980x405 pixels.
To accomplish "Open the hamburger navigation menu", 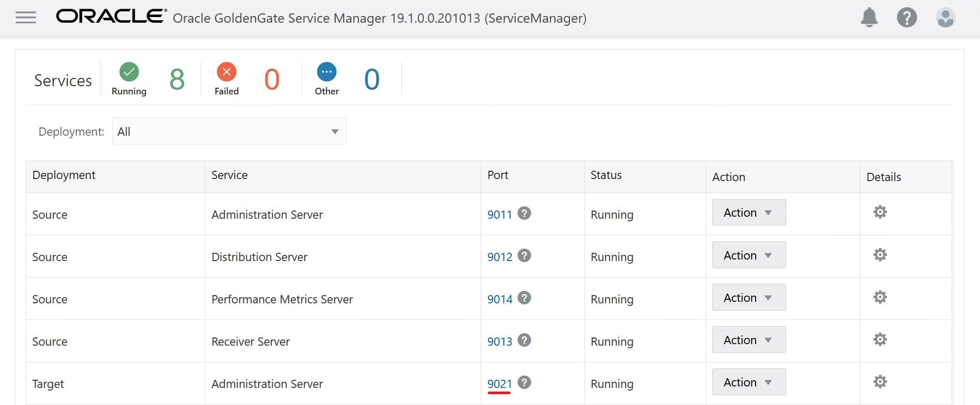I will point(26,18).
